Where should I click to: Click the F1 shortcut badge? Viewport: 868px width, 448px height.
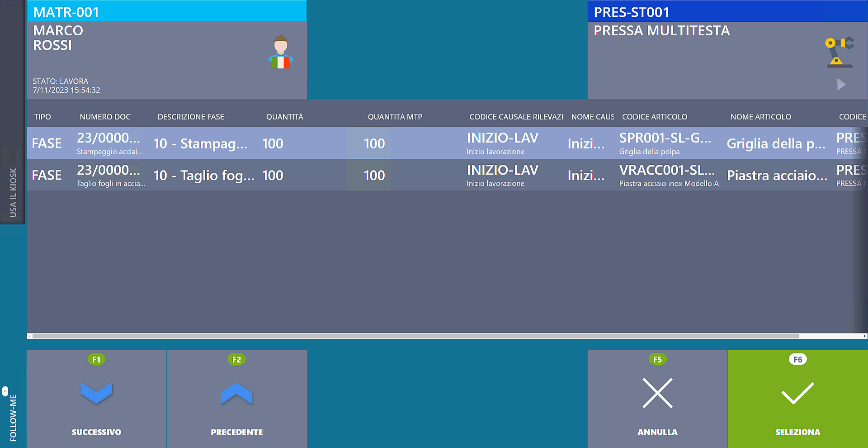pyautogui.click(x=96, y=359)
